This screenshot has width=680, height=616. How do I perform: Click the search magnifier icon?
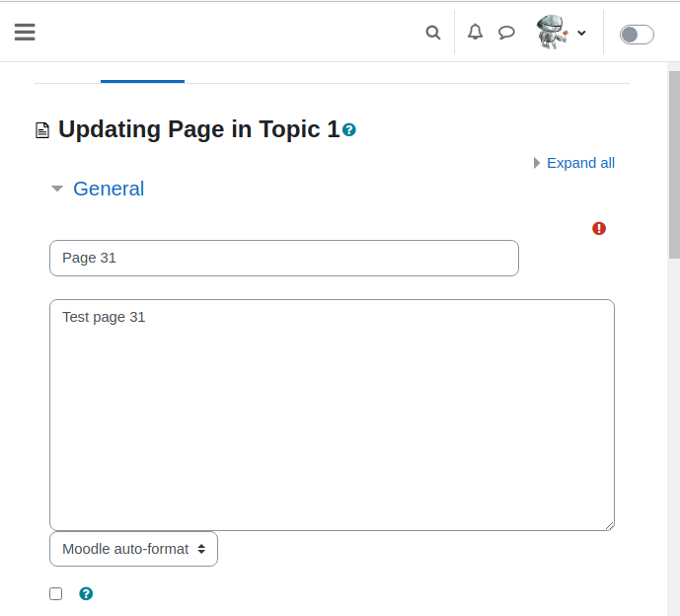point(433,33)
